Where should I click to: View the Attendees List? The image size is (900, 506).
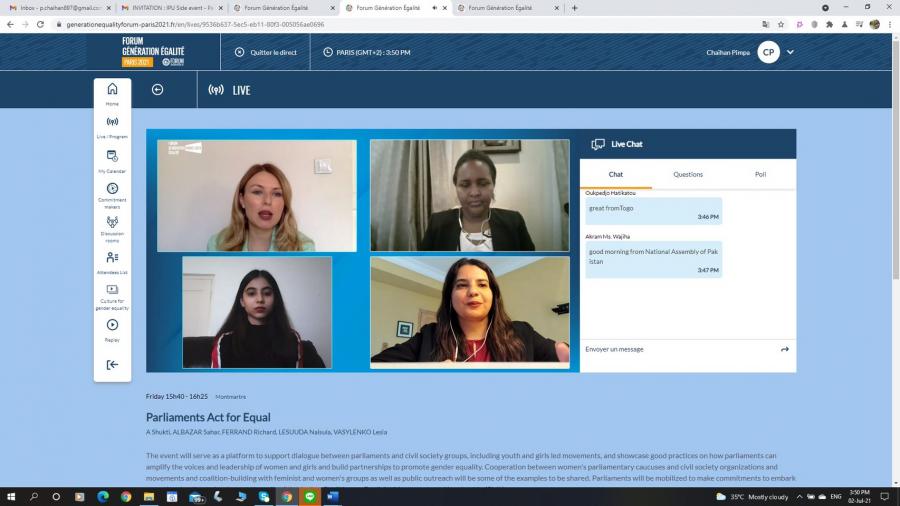[112, 260]
